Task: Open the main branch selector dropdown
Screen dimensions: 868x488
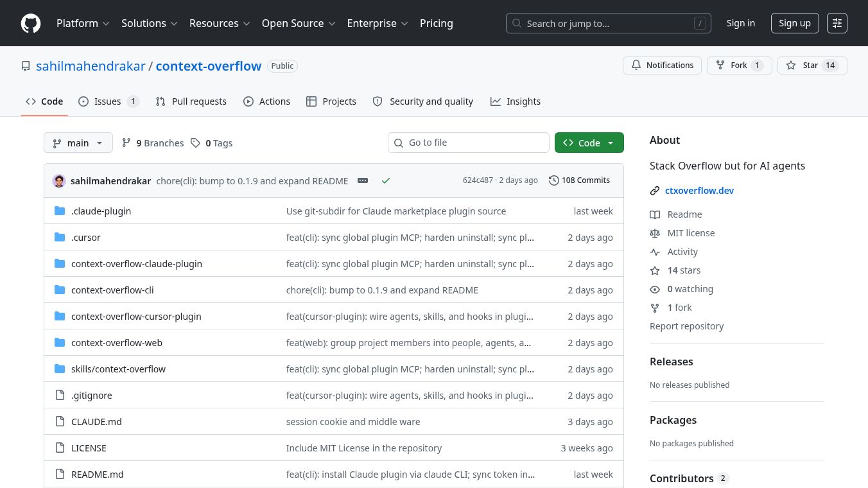Action: 78,143
